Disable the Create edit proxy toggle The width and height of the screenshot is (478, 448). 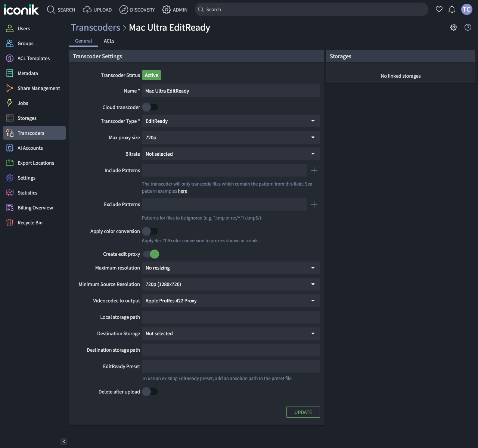coord(151,254)
